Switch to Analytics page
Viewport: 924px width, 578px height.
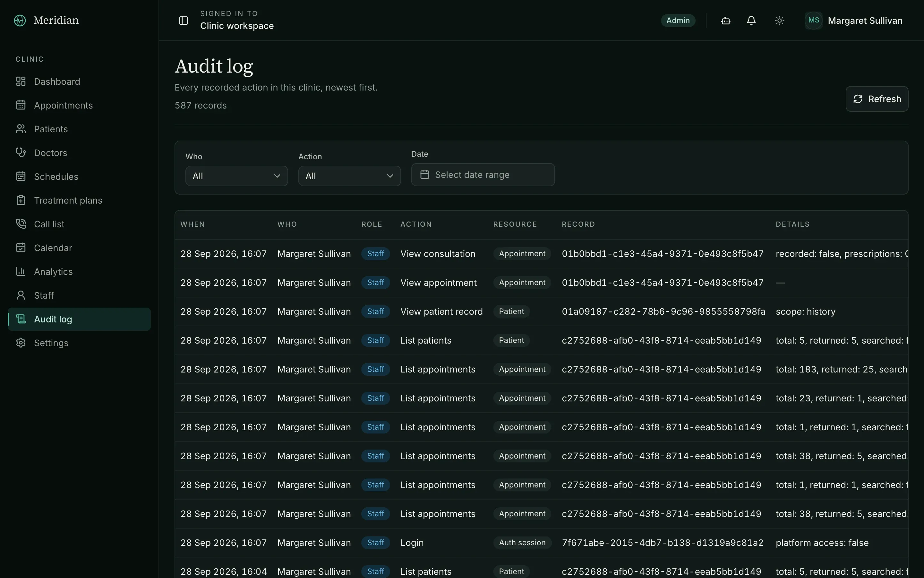pyautogui.click(x=79, y=271)
